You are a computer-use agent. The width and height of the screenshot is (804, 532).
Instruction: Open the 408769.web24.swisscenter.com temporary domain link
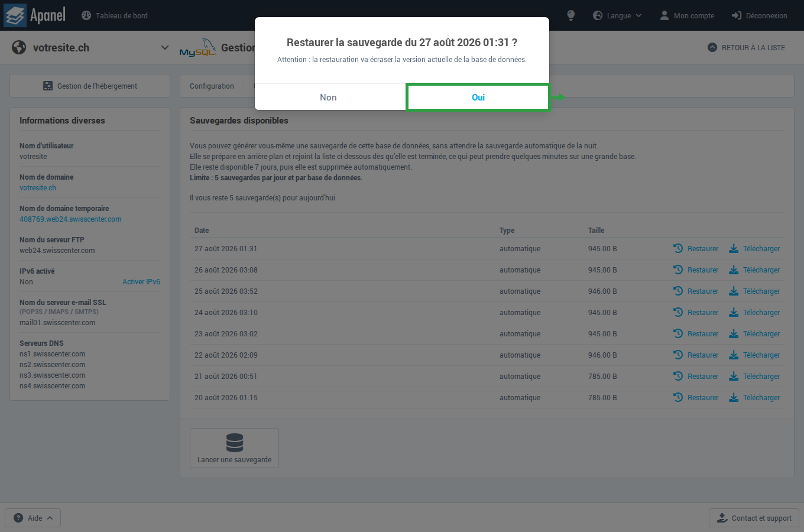70,219
